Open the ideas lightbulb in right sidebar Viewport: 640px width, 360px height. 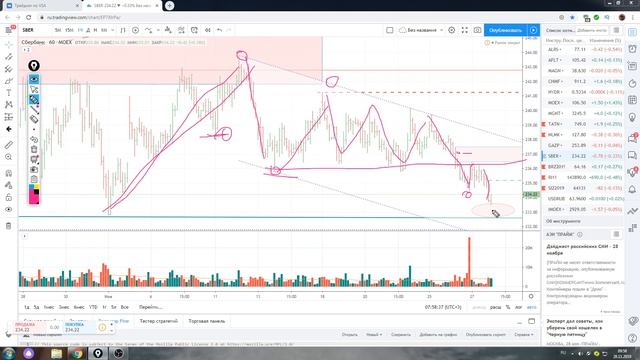point(632,118)
